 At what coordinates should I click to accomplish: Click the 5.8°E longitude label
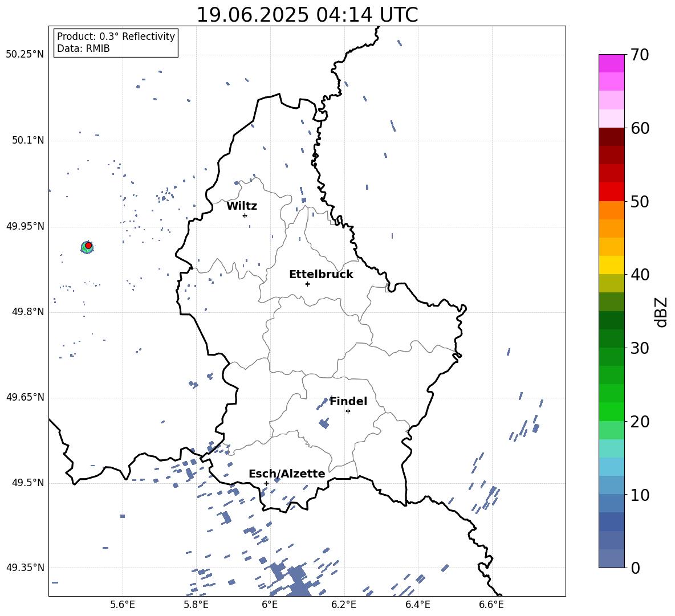point(196,605)
